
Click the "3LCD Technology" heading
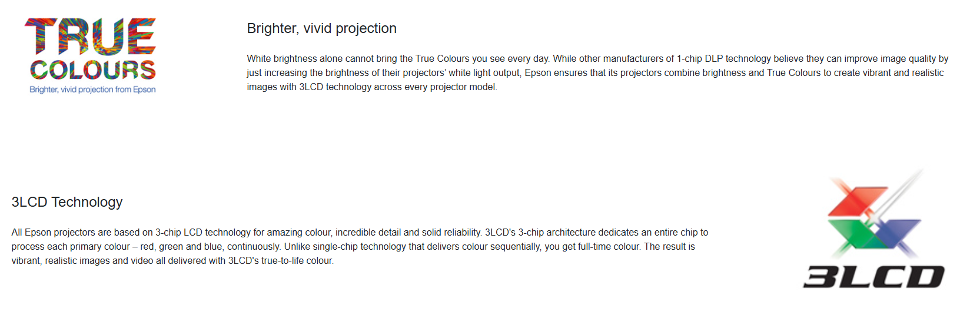(x=67, y=202)
